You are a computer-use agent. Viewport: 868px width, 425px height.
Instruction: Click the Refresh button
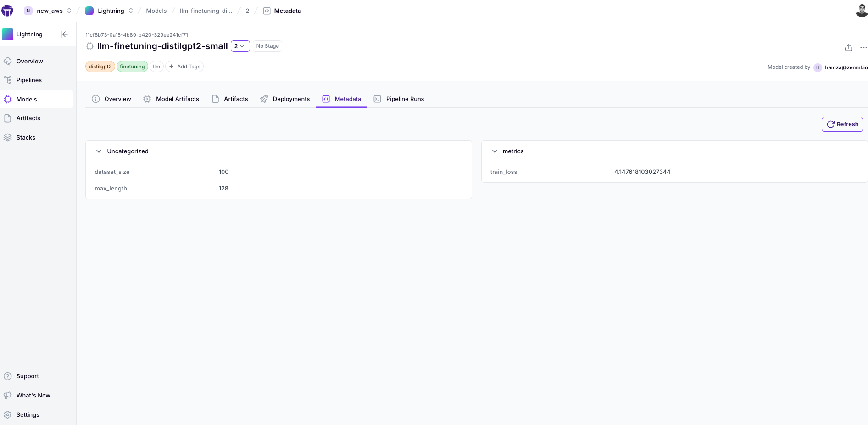842,124
